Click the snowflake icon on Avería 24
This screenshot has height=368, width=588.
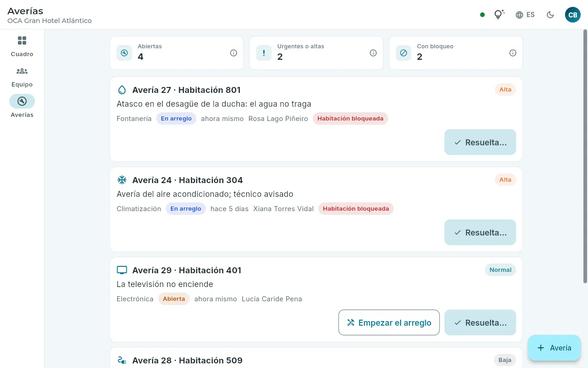pyautogui.click(x=122, y=180)
